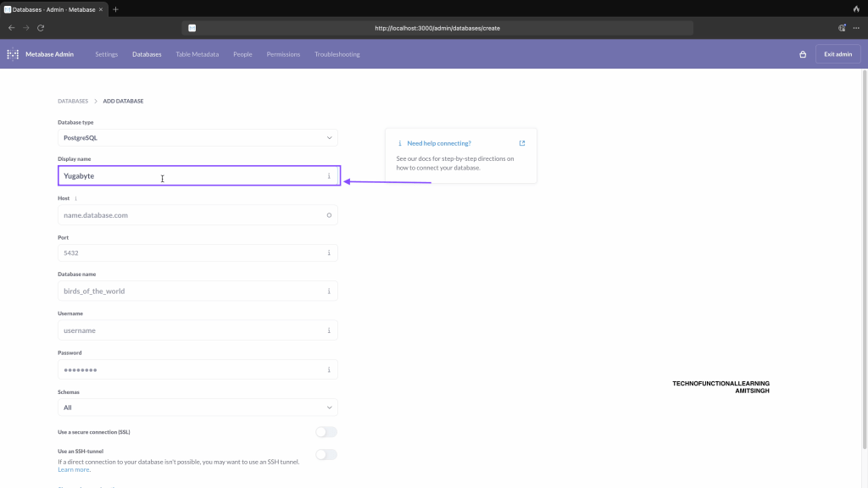This screenshot has width=868, height=488.
Task: Click the Database name info icon
Action: pyautogui.click(x=329, y=291)
